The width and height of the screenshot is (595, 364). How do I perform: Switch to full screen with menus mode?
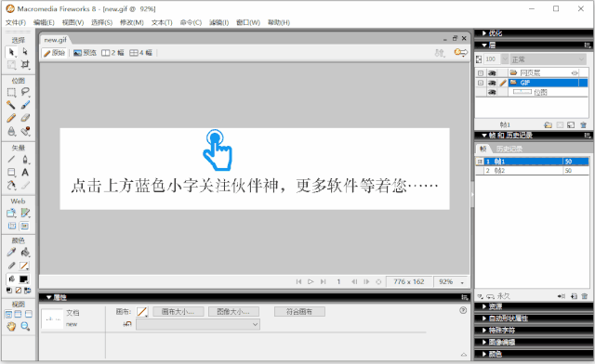point(18,315)
